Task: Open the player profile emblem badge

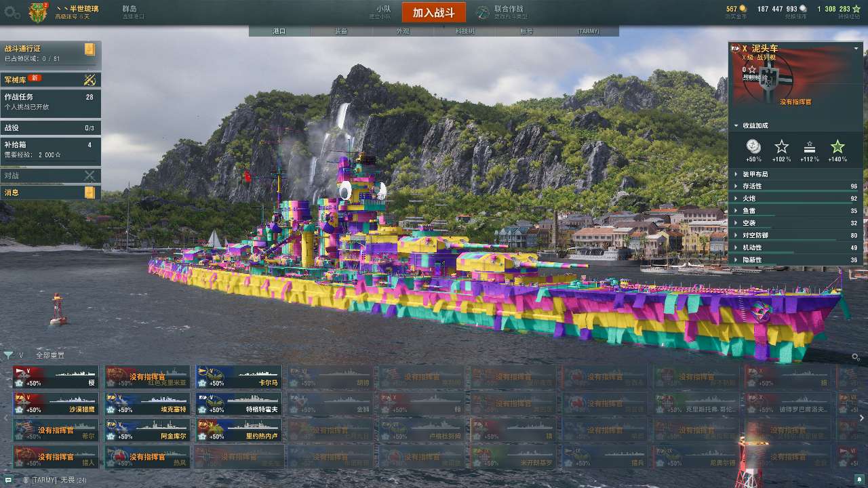Action: click(x=38, y=12)
